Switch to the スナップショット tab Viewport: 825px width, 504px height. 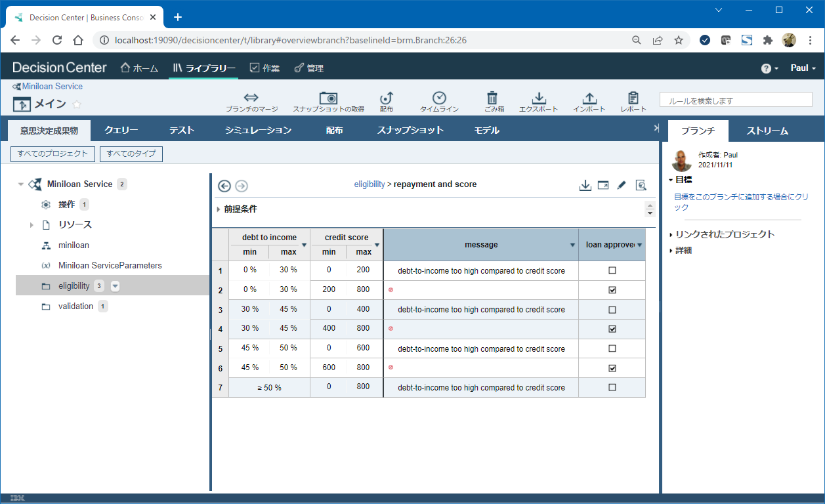[410, 130]
